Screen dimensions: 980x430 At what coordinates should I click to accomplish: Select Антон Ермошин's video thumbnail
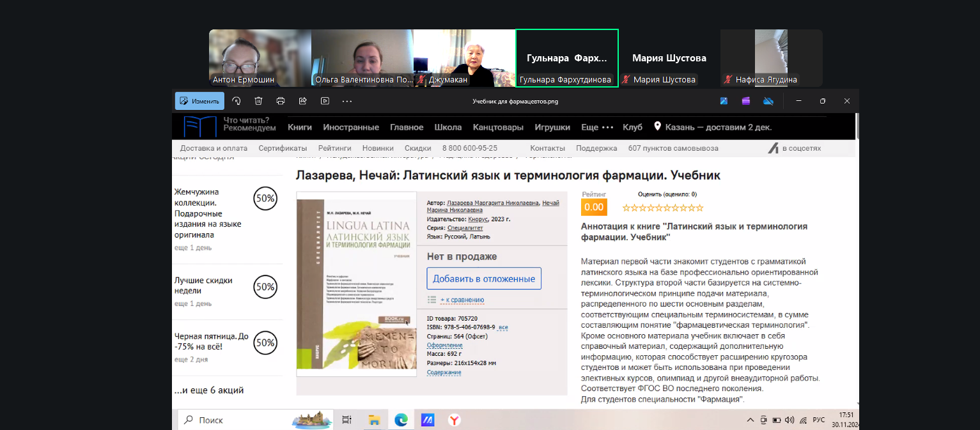(x=260, y=58)
